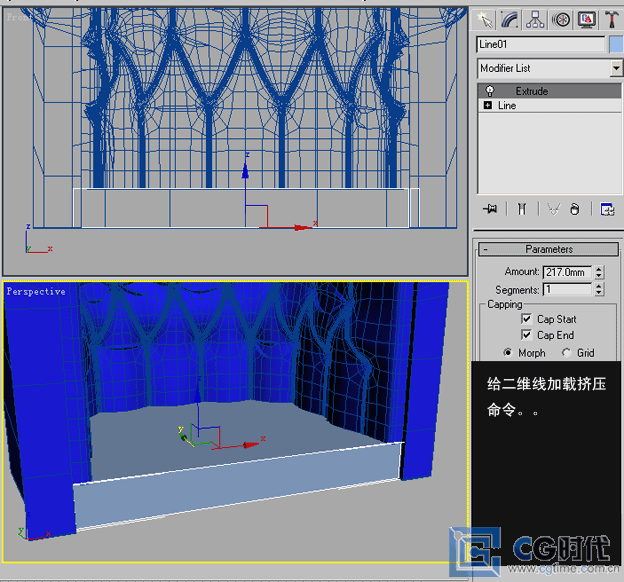
Task: Open the object color swatch
Action: [x=616, y=44]
